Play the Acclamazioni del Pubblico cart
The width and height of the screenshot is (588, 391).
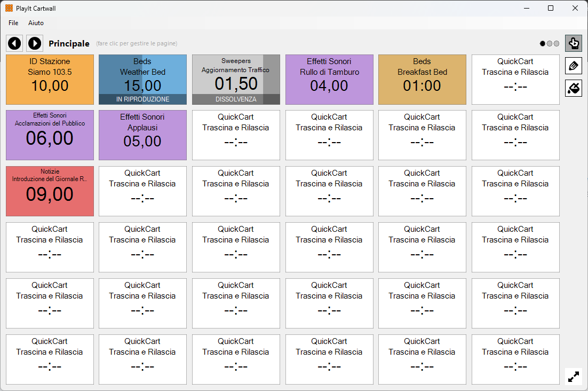50,135
